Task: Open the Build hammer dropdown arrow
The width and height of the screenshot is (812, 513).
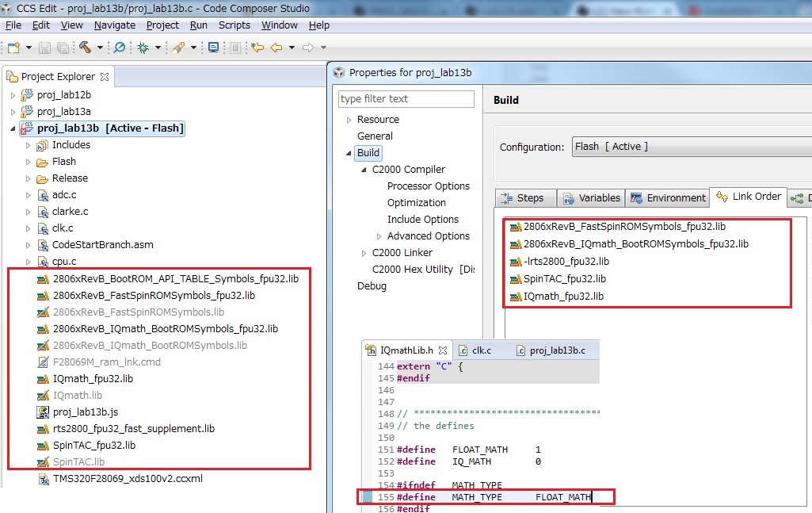Action: click(100, 48)
